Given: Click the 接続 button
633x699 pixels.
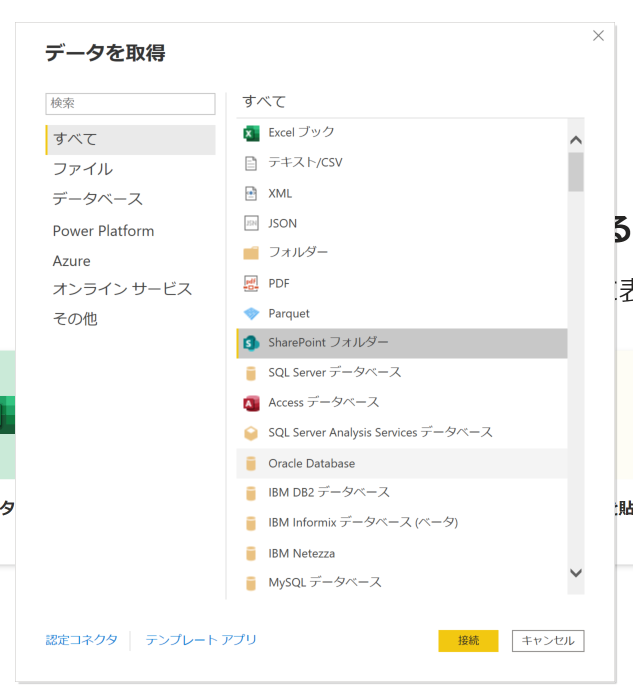Looking at the screenshot, I should click(468, 641).
